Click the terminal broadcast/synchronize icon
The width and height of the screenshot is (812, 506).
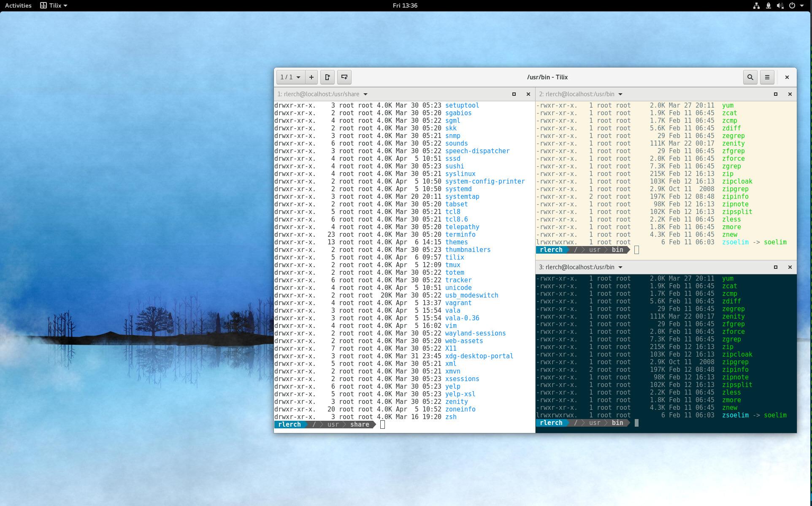coord(344,78)
